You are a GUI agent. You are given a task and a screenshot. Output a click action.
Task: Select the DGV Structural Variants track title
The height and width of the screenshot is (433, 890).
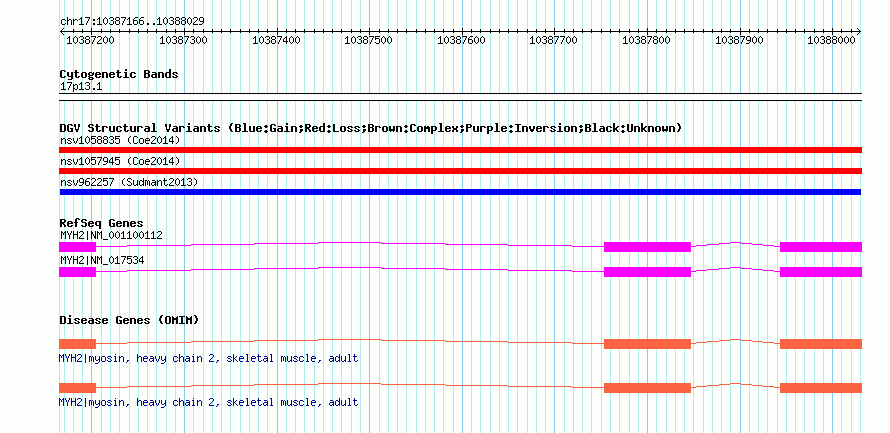pos(371,128)
